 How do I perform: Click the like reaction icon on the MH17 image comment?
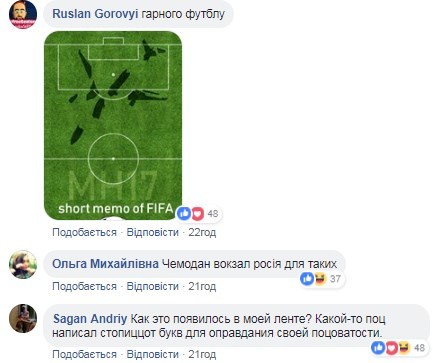click(x=184, y=213)
